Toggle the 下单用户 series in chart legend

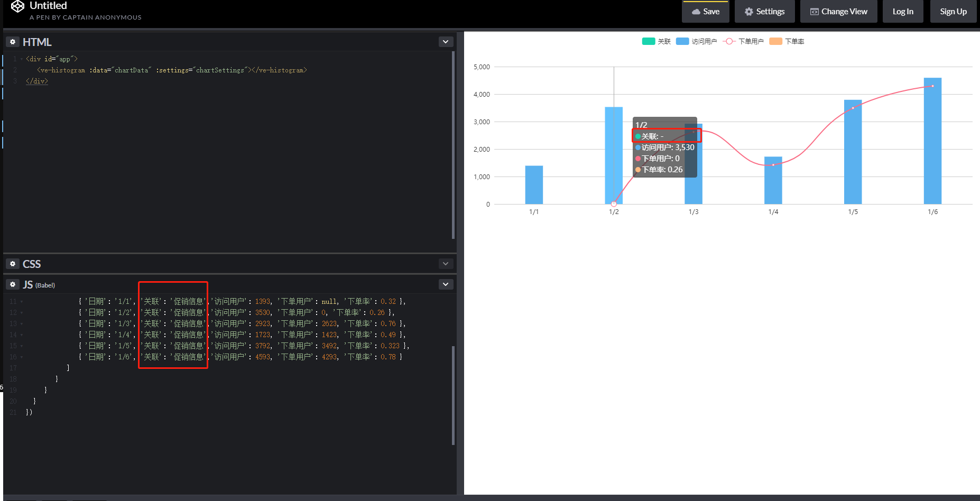(x=743, y=41)
